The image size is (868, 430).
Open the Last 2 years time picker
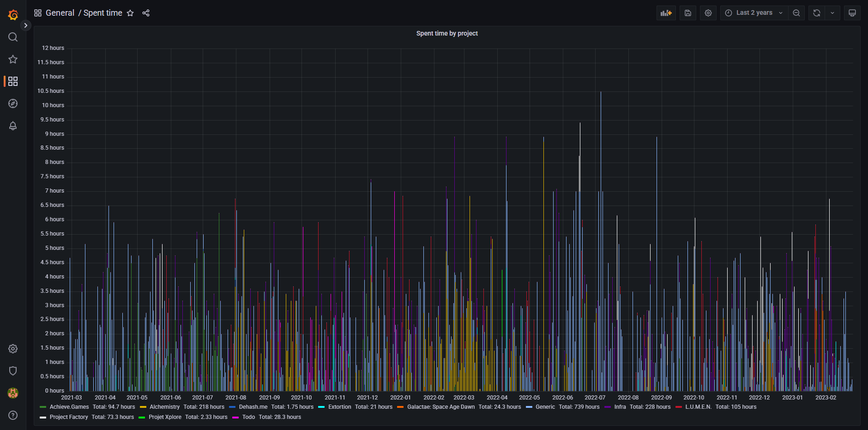(x=754, y=13)
